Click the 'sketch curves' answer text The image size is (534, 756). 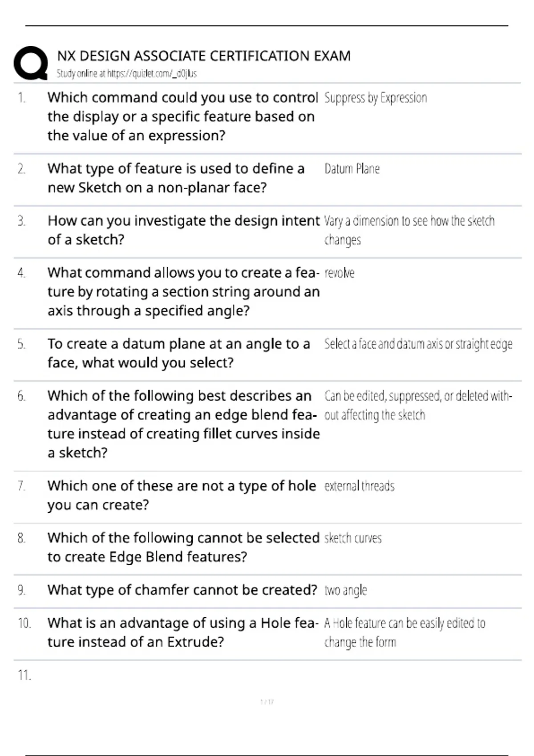353,539
